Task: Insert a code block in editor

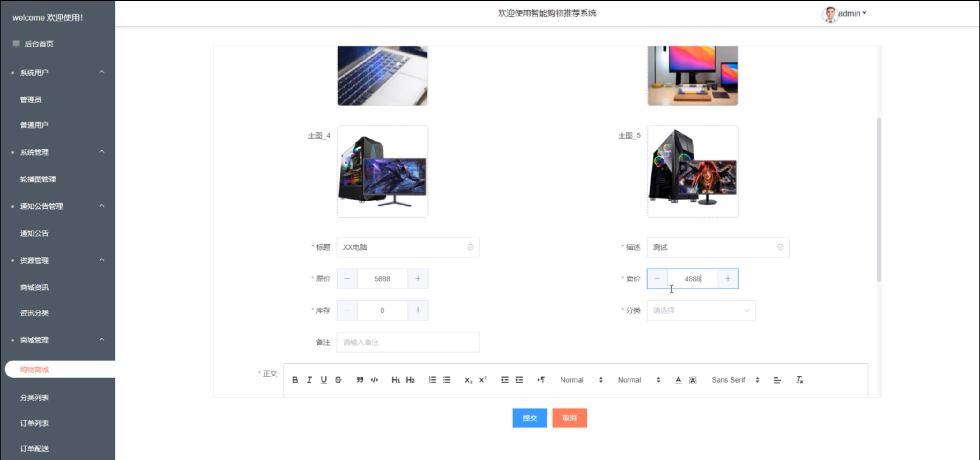Action: (374, 380)
